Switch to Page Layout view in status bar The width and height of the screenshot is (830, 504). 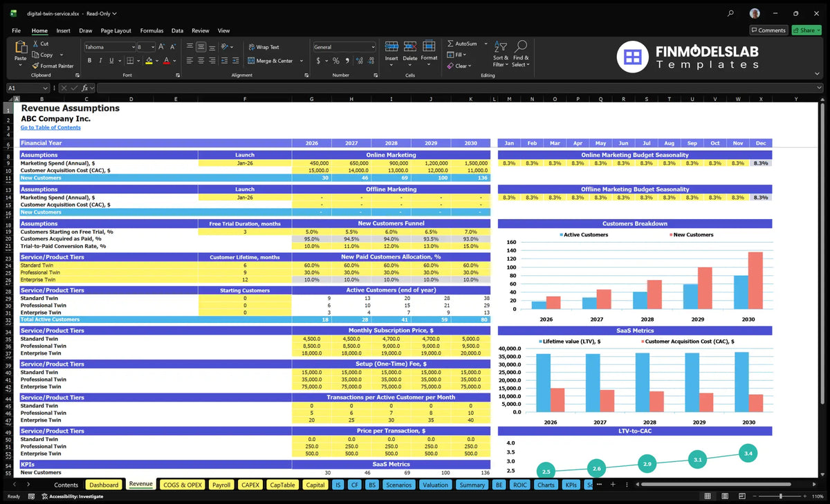click(x=726, y=496)
